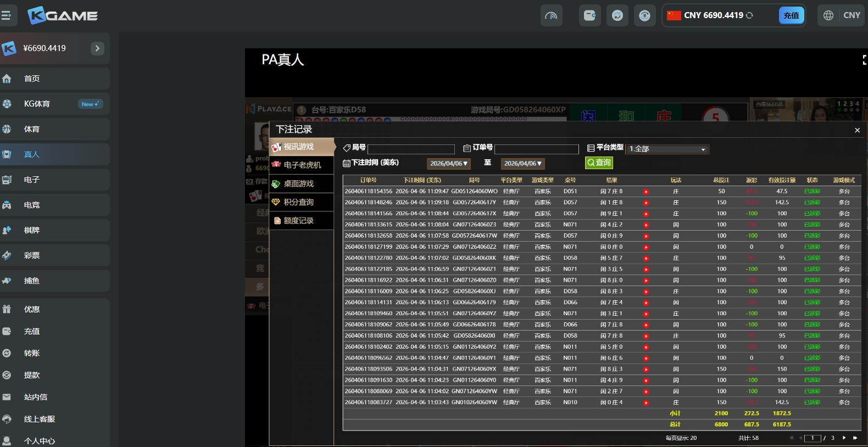Image resolution: width=868 pixels, height=447 pixels.
Task: Go to the next page of results
Action: coord(844,438)
